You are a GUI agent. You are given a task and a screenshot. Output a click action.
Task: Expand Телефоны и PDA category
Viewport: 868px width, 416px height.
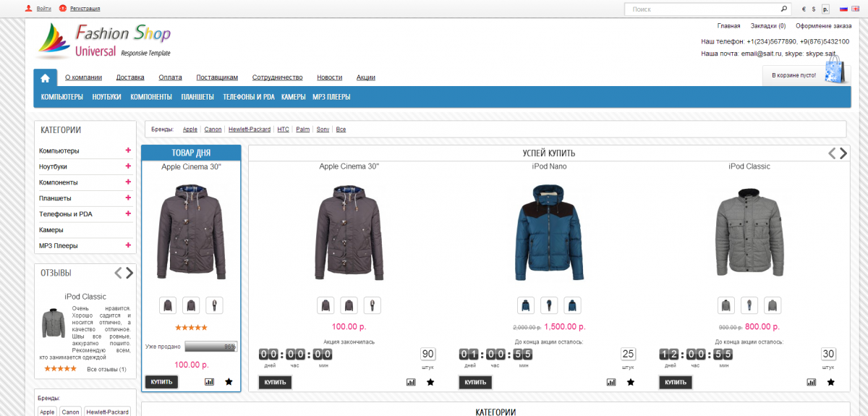click(128, 213)
